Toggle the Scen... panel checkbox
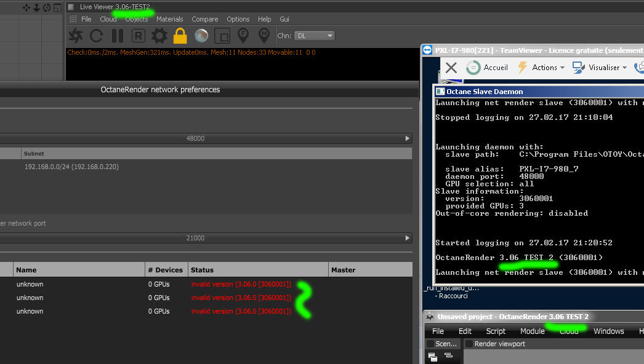This screenshot has width=644, height=364. [x=430, y=344]
